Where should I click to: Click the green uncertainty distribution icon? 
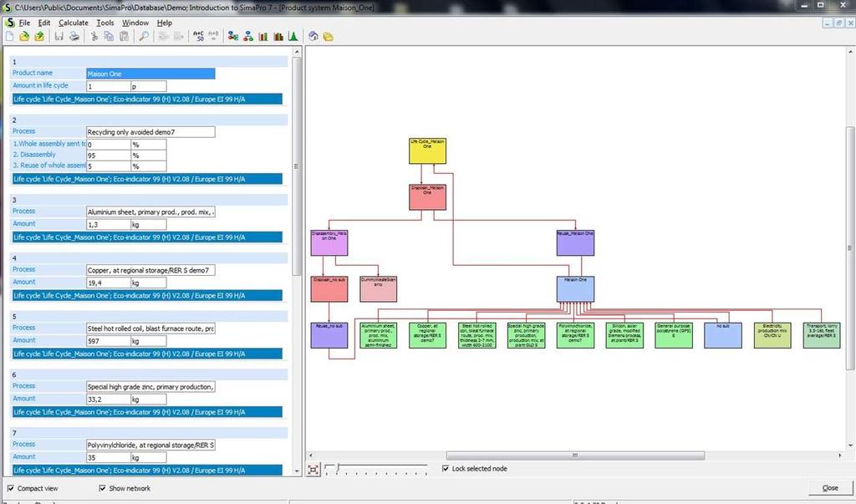coord(293,37)
